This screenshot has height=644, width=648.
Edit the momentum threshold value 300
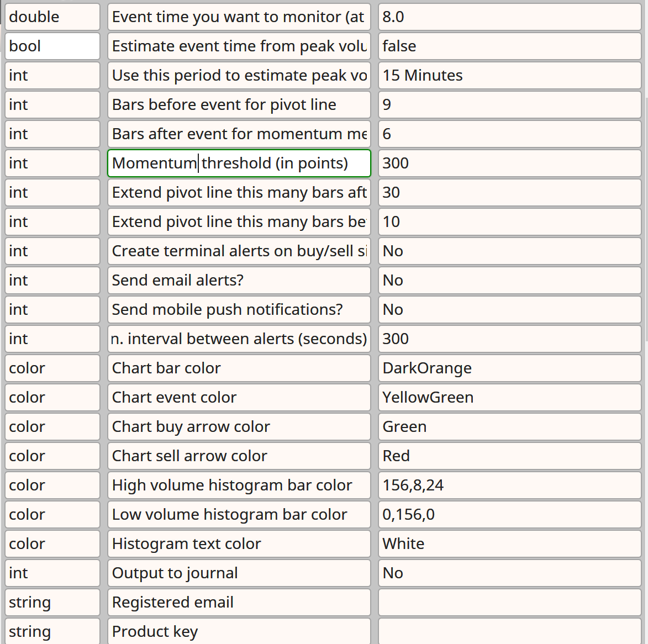coord(509,163)
